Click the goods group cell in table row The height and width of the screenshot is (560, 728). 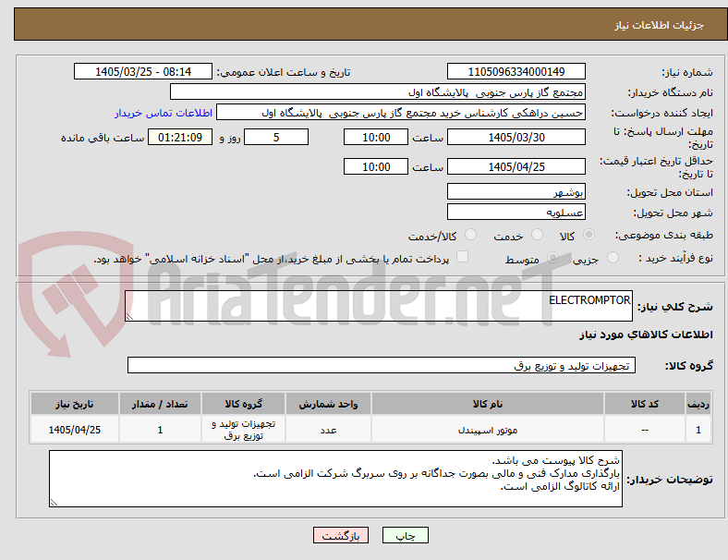pyautogui.click(x=243, y=430)
